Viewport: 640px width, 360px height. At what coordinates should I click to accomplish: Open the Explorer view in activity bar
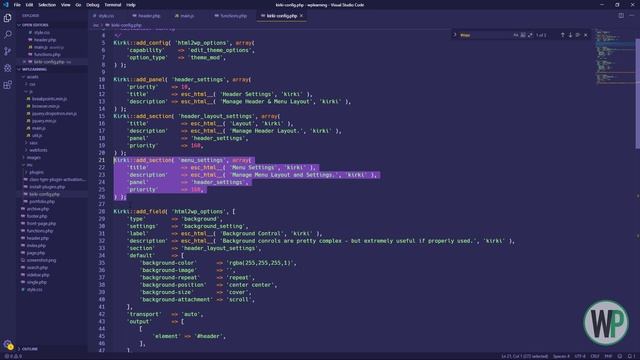click(8, 18)
